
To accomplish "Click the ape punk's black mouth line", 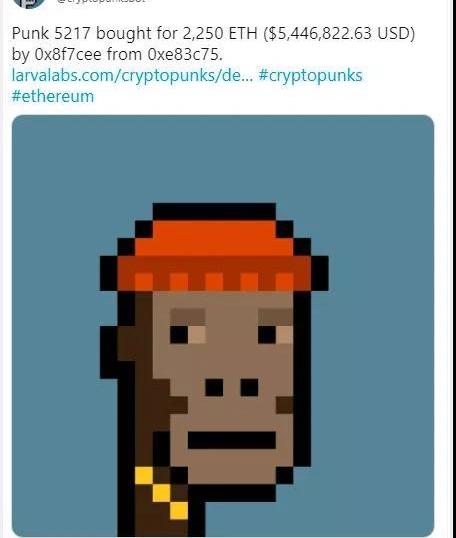I will point(232,440).
